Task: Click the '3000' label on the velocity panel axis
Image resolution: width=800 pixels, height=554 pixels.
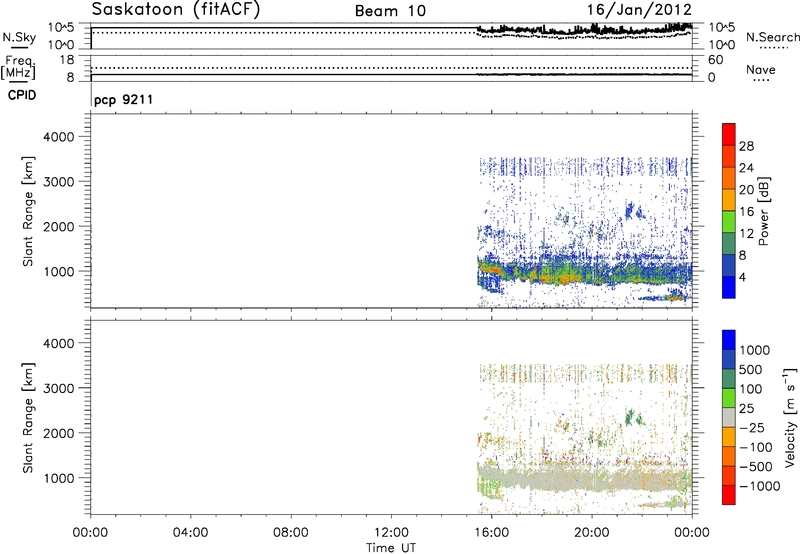Action: coord(58,388)
